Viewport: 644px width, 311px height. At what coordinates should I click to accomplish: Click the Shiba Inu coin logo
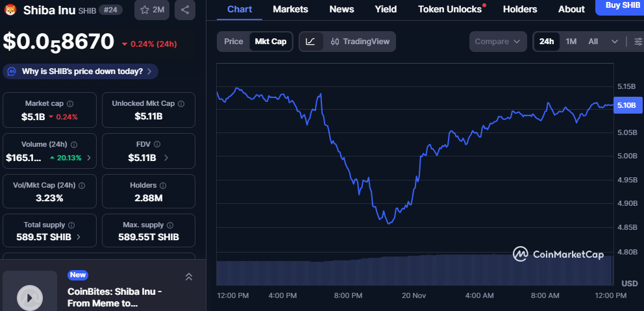coord(10,10)
